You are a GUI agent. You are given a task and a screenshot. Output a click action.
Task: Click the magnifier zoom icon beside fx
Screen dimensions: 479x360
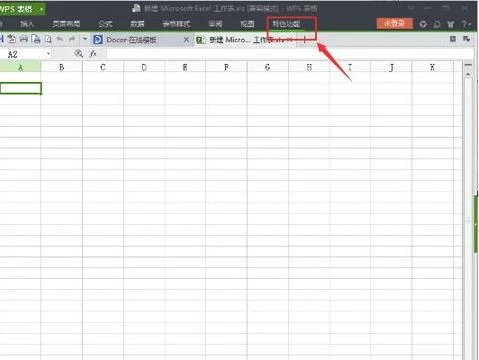tap(79, 53)
